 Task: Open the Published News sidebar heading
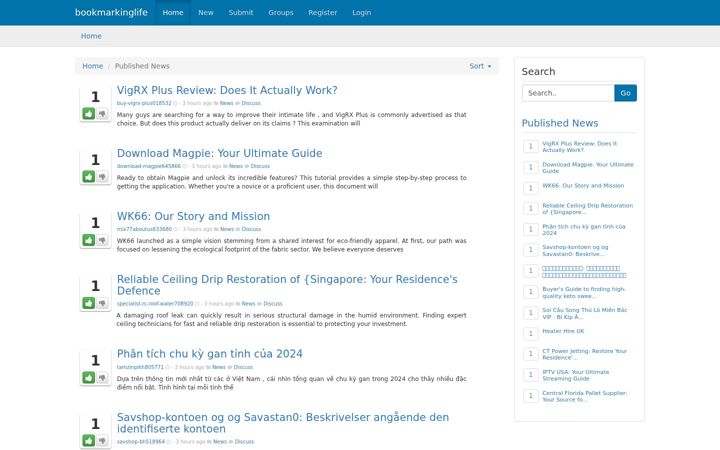click(x=560, y=123)
